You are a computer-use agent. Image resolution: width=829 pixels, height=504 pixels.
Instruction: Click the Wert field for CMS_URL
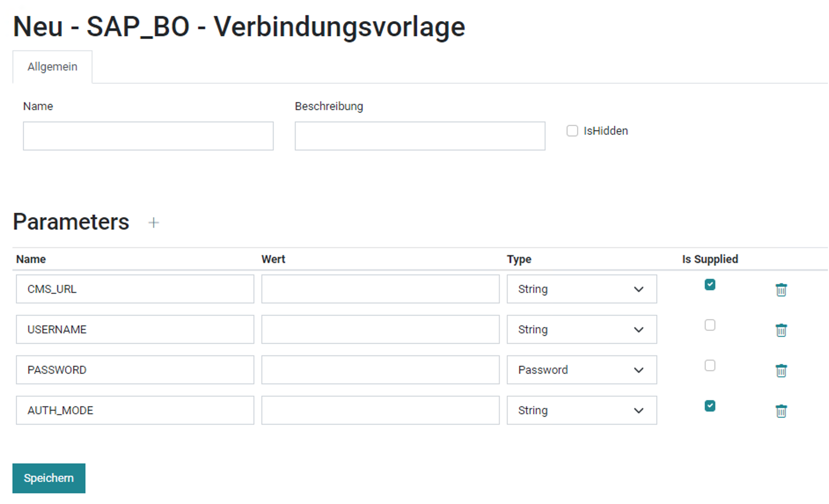[x=380, y=289]
